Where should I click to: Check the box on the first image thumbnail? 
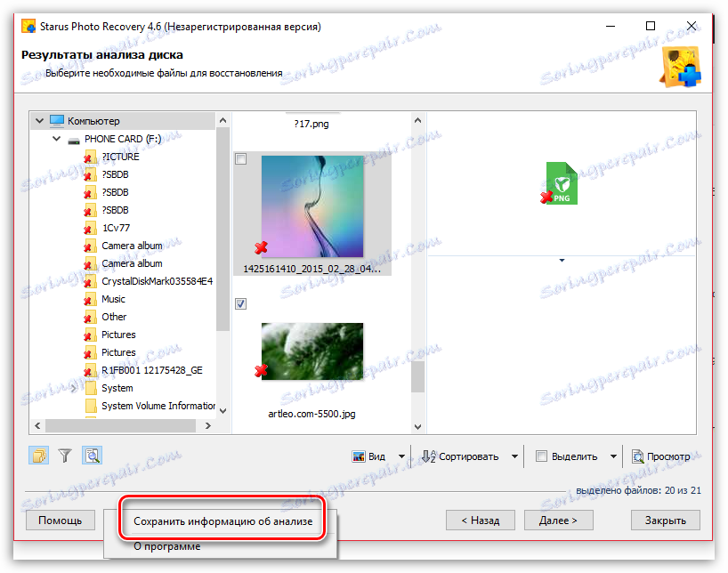tap(240, 157)
